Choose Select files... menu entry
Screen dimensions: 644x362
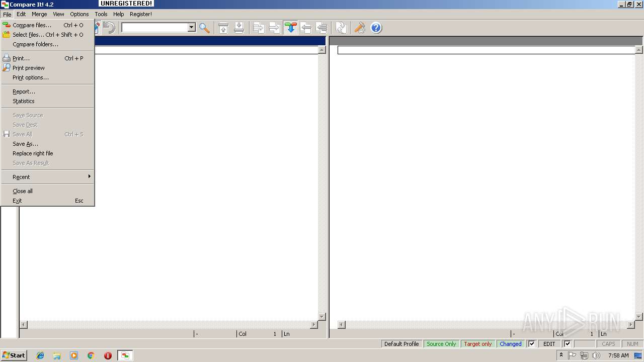(x=47, y=35)
